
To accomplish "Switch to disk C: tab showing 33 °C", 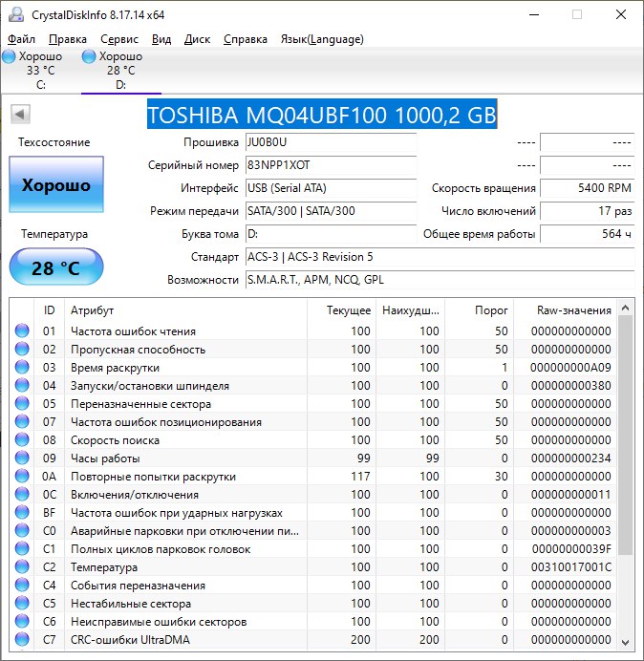I will (x=40, y=71).
